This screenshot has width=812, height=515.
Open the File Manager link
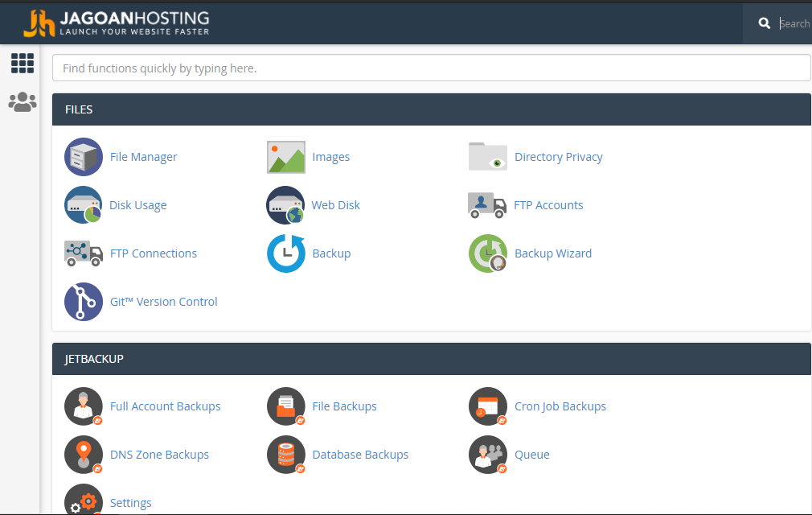tap(143, 157)
